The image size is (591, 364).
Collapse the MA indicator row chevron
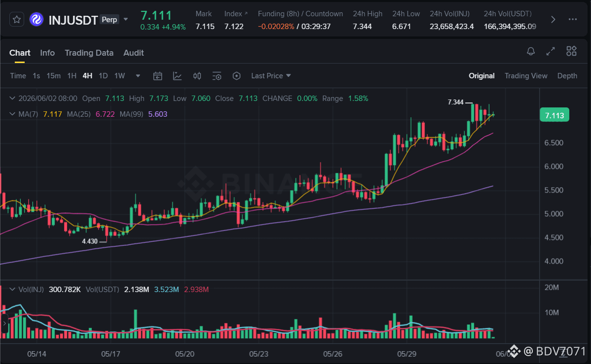[12, 114]
